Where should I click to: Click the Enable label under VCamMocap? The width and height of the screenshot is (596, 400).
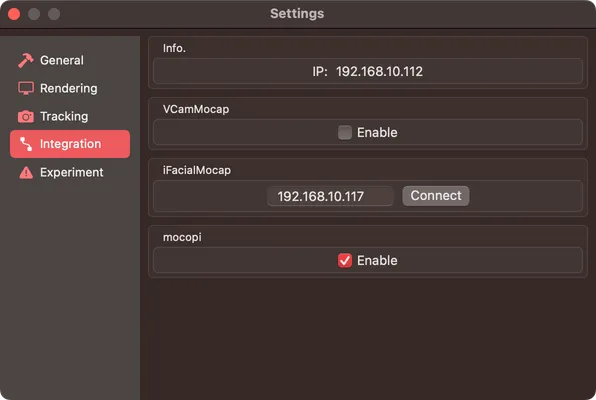[377, 132]
